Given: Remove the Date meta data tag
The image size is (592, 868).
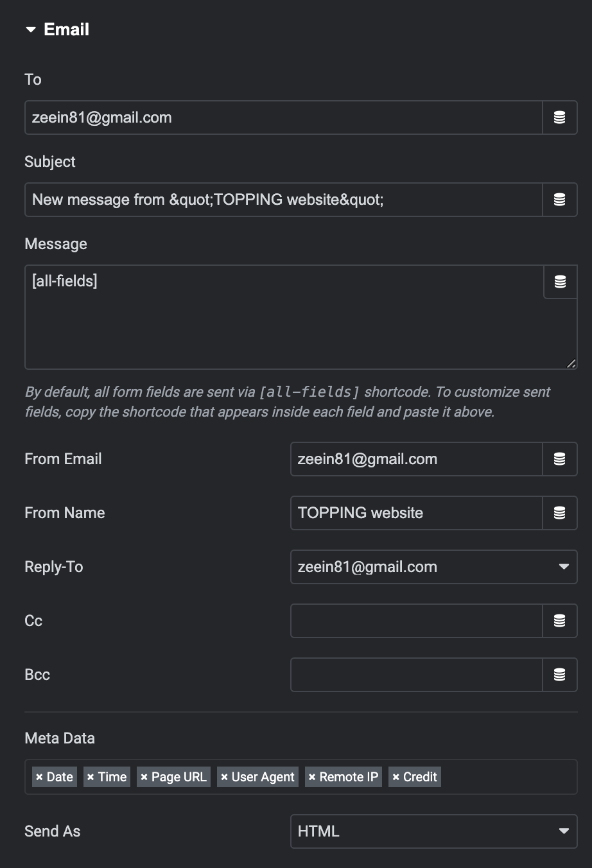Looking at the screenshot, I should pyautogui.click(x=39, y=777).
